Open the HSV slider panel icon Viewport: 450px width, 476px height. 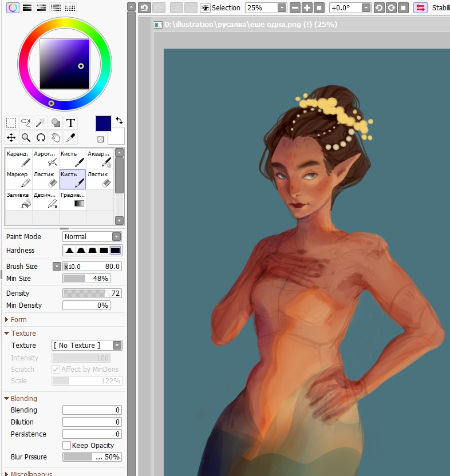(41, 7)
